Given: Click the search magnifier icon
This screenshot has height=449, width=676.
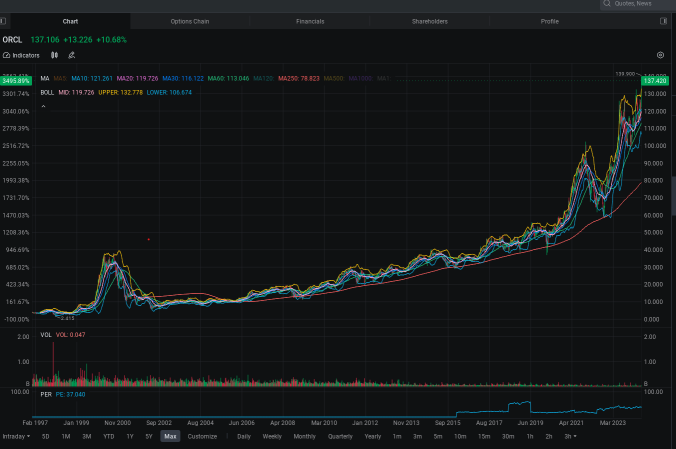Looking at the screenshot, I should (x=607, y=3).
